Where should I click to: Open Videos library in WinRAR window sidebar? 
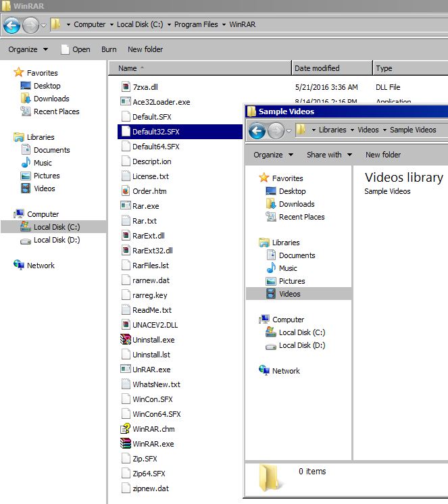39,188
